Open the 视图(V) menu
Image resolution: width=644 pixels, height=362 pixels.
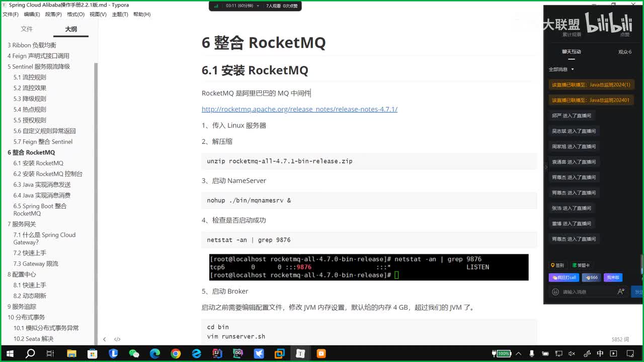(x=98, y=14)
